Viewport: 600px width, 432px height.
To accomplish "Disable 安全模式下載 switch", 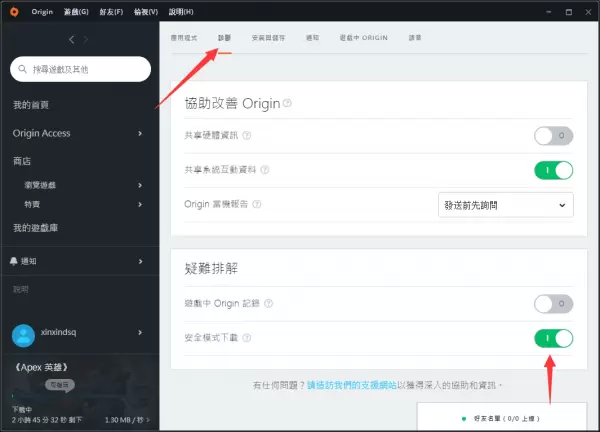I will (x=553, y=338).
